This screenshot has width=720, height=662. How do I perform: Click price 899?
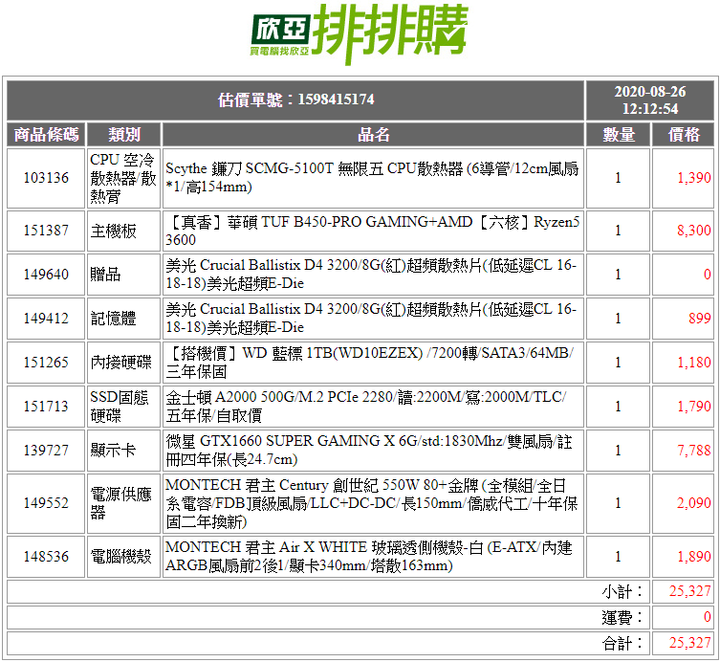[699, 318]
